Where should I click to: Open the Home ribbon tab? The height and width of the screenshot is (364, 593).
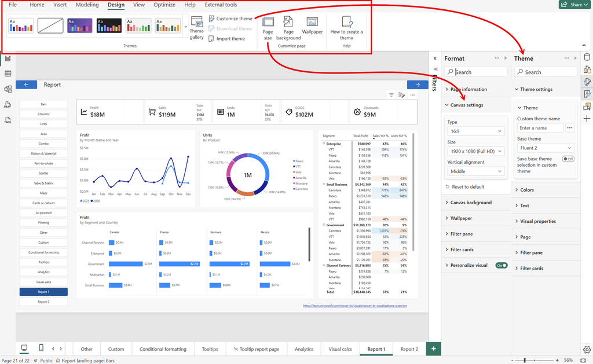(x=36, y=5)
